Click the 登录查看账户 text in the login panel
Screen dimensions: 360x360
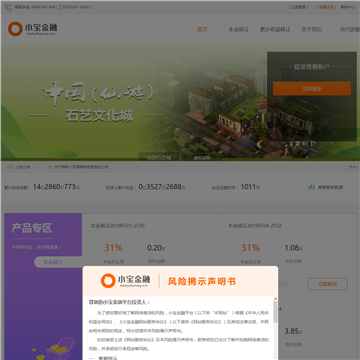tap(312, 67)
